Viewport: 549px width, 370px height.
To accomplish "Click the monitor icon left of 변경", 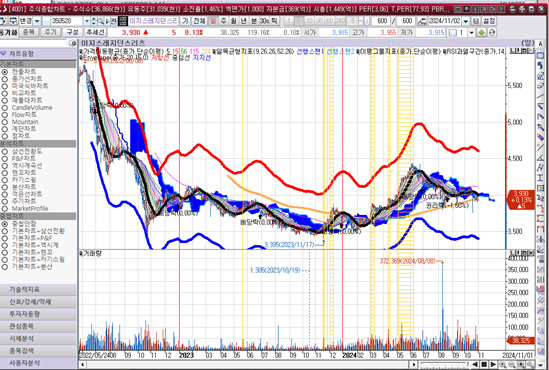I will tap(13, 21).
